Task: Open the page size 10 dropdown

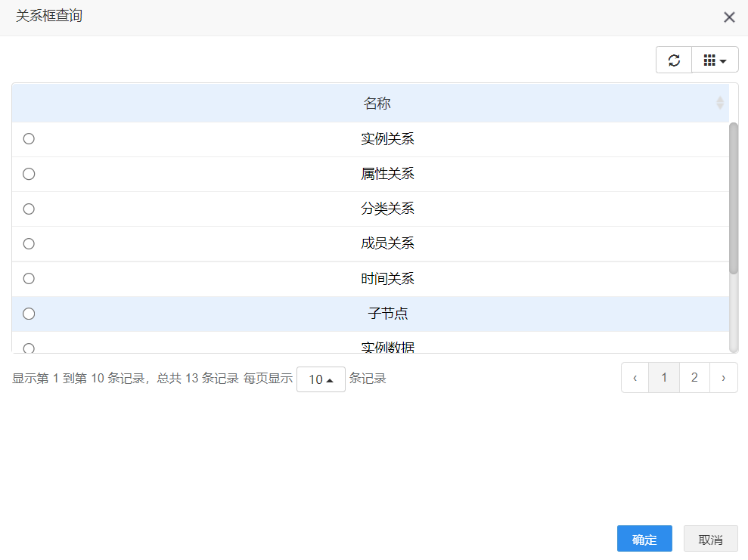Action: click(321, 379)
